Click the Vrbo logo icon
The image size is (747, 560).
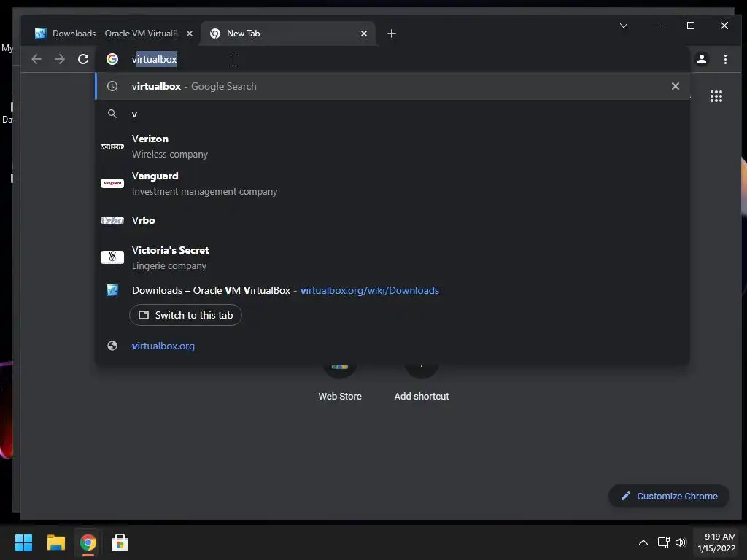(x=112, y=220)
